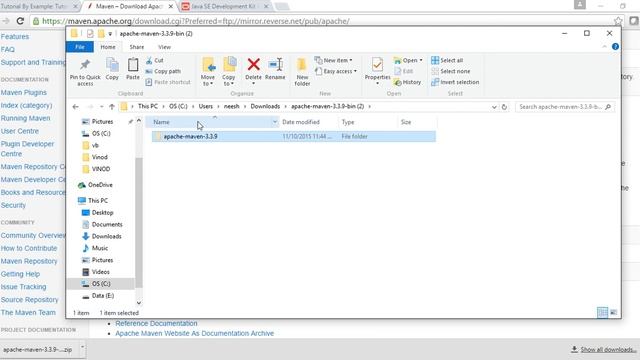Close the Maven Download browser tab
Screen dimensions: 640x360
pos(171,7)
